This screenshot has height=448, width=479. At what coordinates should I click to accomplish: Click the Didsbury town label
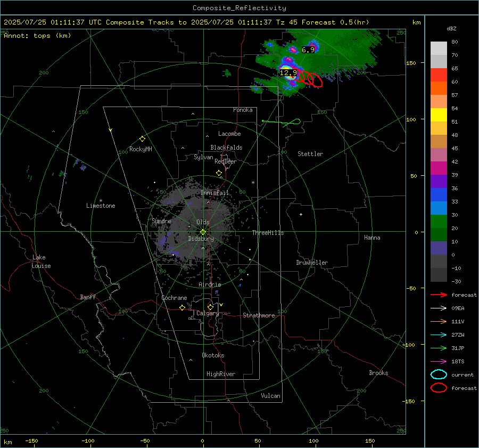pos(201,239)
